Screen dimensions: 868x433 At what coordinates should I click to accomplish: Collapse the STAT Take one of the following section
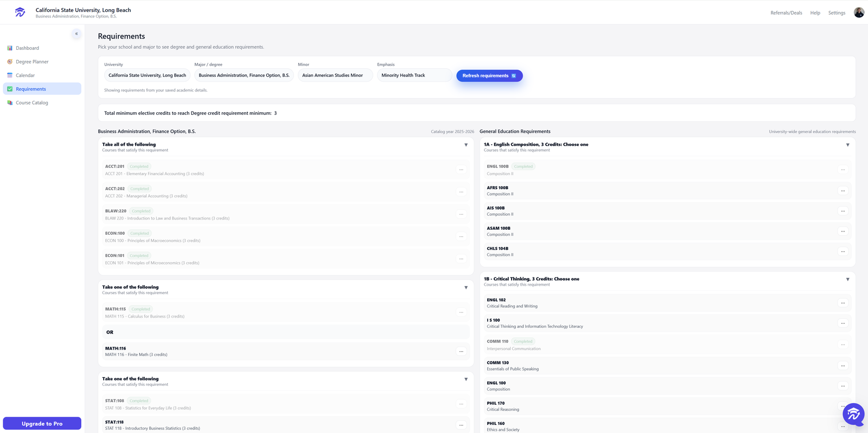tap(466, 379)
